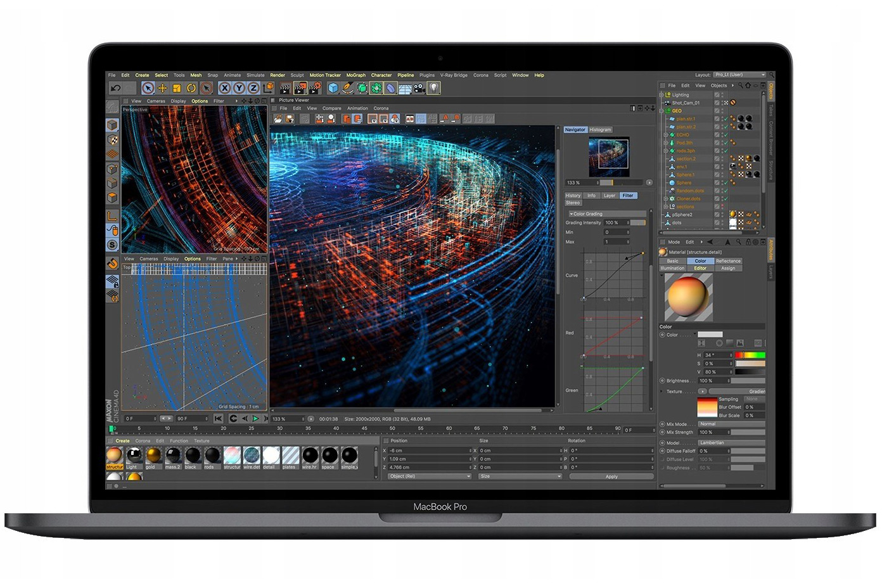Click the Undo arrow icon
This screenshot has width=882, height=588.
[115, 88]
